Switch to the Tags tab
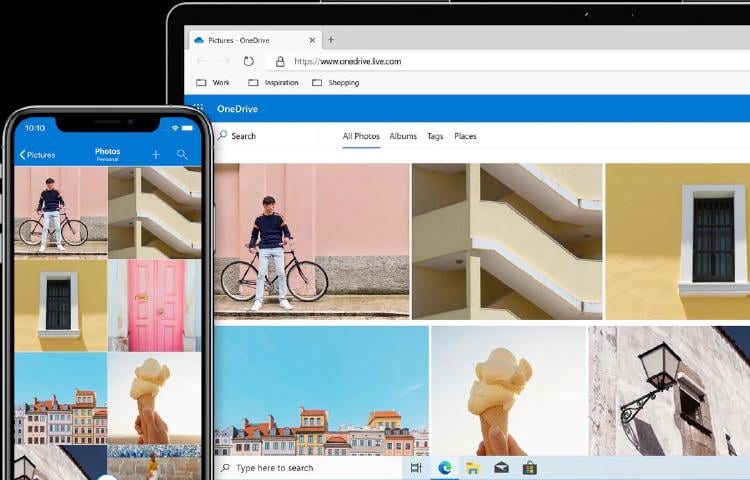The height and width of the screenshot is (480, 750). [435, 136]
